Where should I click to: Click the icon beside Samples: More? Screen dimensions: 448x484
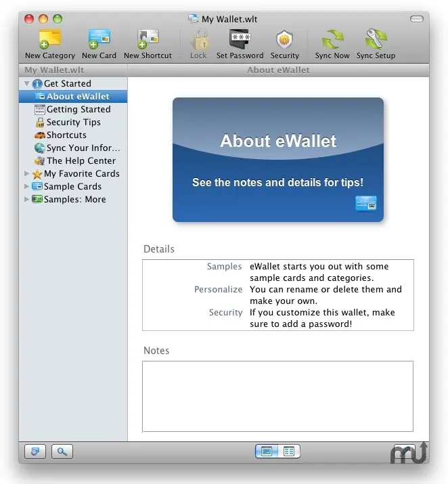(x=37, y=199)
